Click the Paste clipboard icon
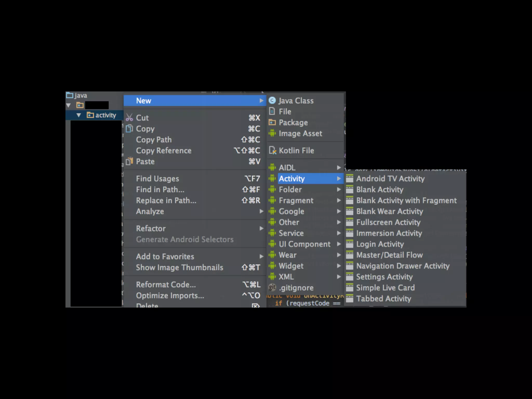 [x=129, y=161]
